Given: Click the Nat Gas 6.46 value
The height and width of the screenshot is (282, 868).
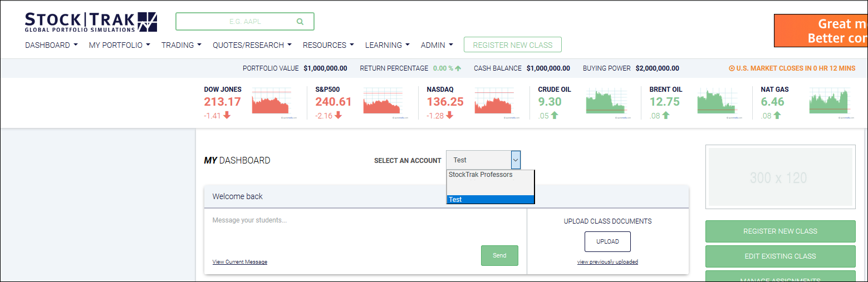Looking at the screenshot, I should pyautogui.click(x=773, y=102).
